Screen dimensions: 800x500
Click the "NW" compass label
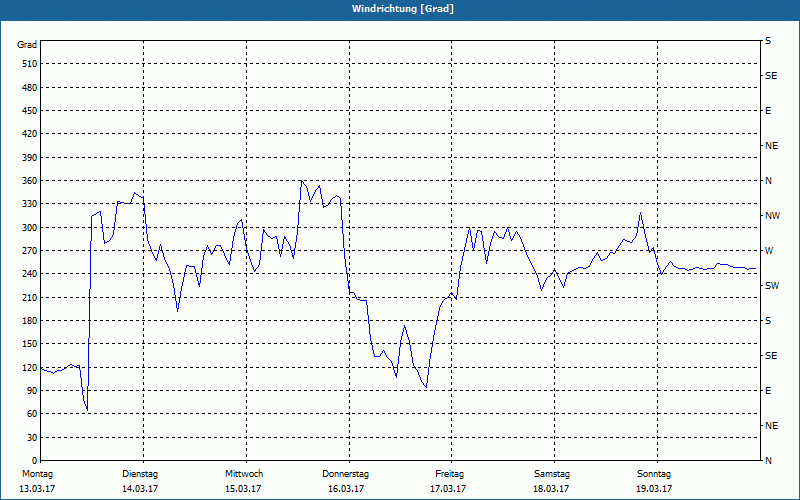click(x=772, y=216)
